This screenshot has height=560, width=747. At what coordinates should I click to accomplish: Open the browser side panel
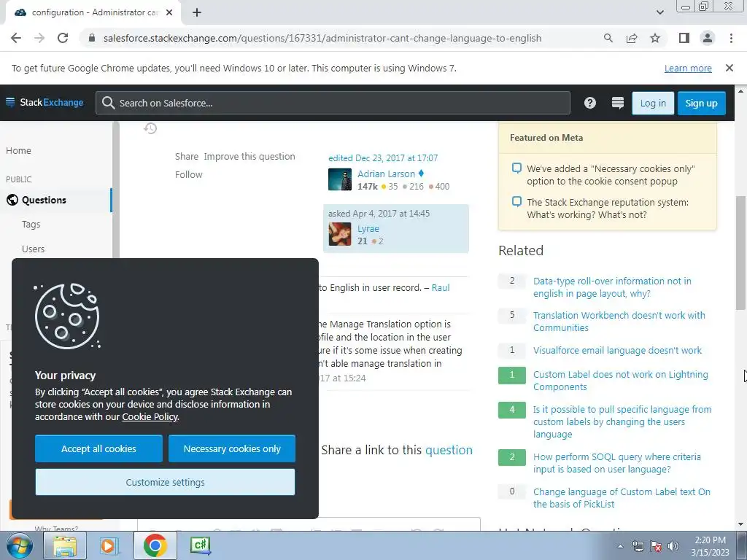[684, 38]
